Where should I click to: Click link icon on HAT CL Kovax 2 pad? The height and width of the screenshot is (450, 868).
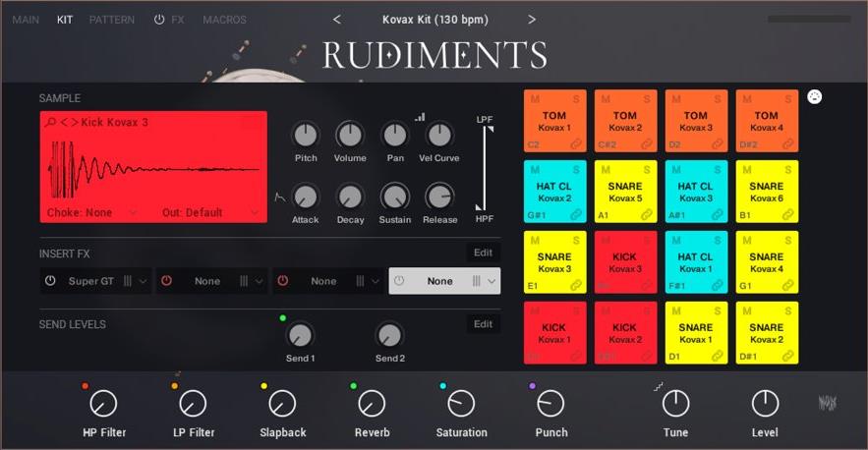click(576, 215)
